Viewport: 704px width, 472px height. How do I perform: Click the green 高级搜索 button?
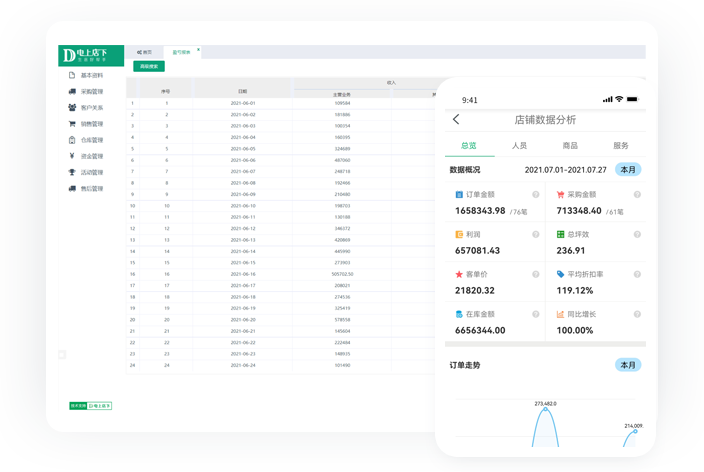pos(149,66)
